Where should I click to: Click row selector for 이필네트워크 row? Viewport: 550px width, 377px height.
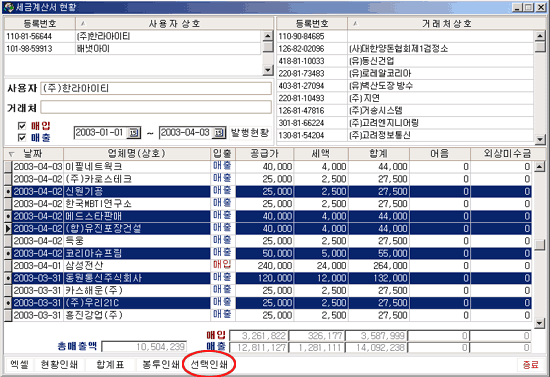click(x=8, y=167)
